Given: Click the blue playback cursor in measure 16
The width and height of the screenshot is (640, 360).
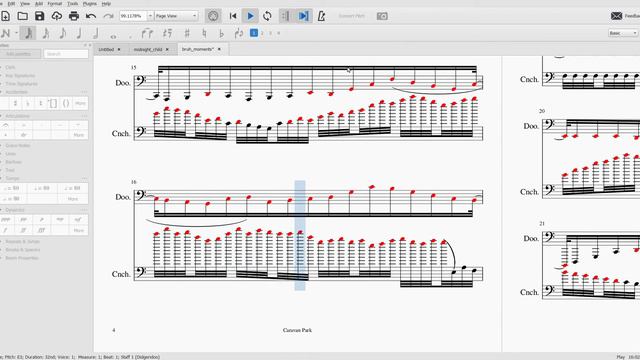Looking at the screenshot, I should click(x=300, y=236).
